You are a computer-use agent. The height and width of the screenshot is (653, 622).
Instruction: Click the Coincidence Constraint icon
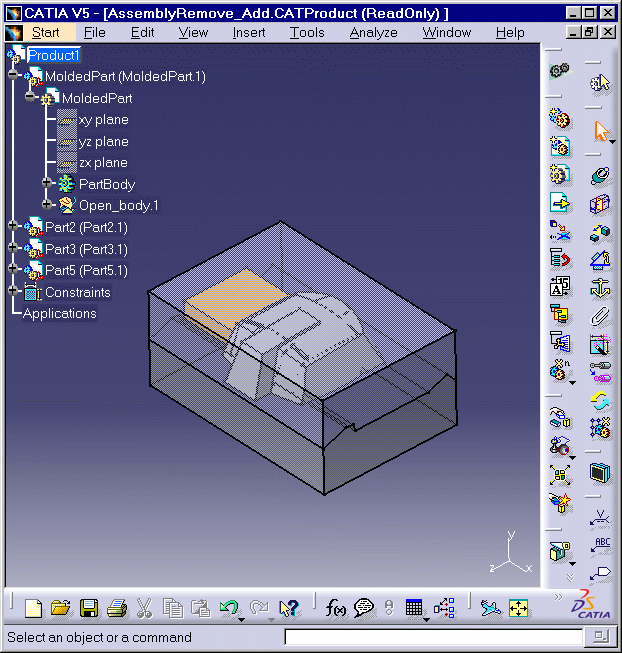click(600, 175)
